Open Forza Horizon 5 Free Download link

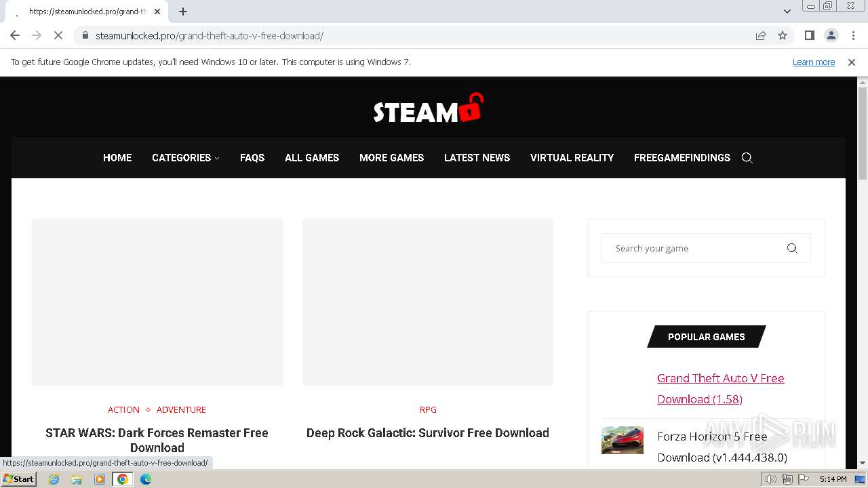[722, 447]
